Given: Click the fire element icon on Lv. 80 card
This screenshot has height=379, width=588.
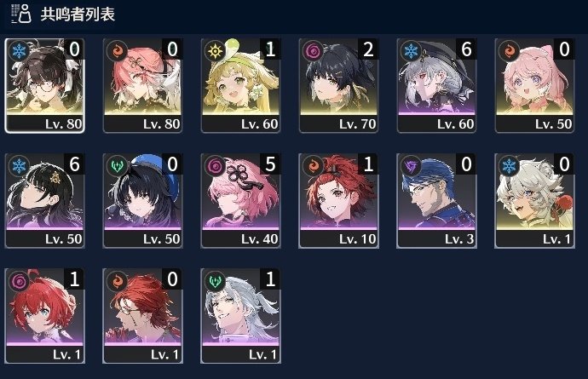Looking at the screenshot, I should tap(117, 50).
